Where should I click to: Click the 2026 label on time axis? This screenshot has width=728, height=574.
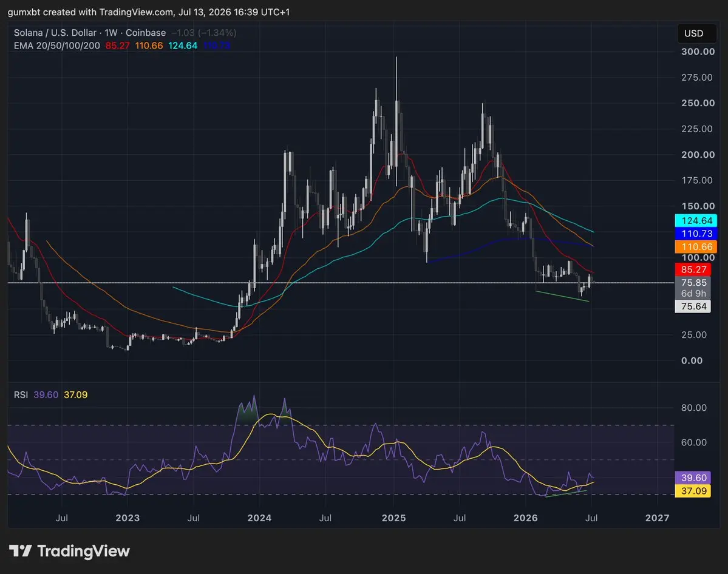point(526,518)
